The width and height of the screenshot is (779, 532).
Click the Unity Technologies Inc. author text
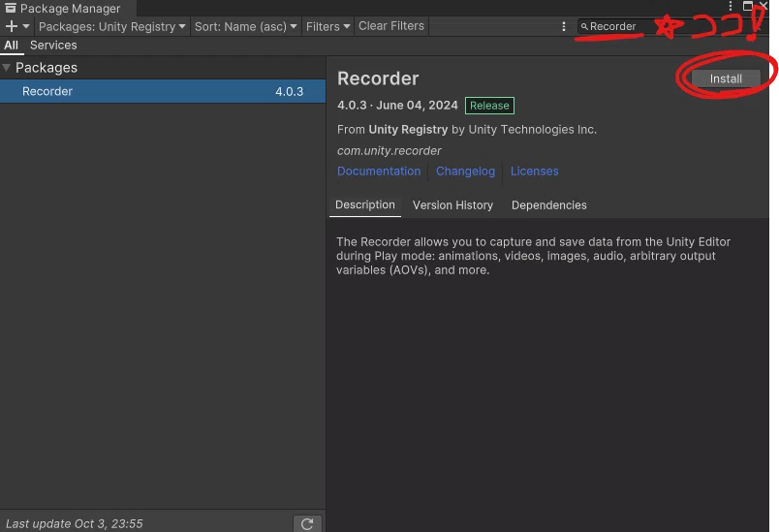[x=533, y=129]
